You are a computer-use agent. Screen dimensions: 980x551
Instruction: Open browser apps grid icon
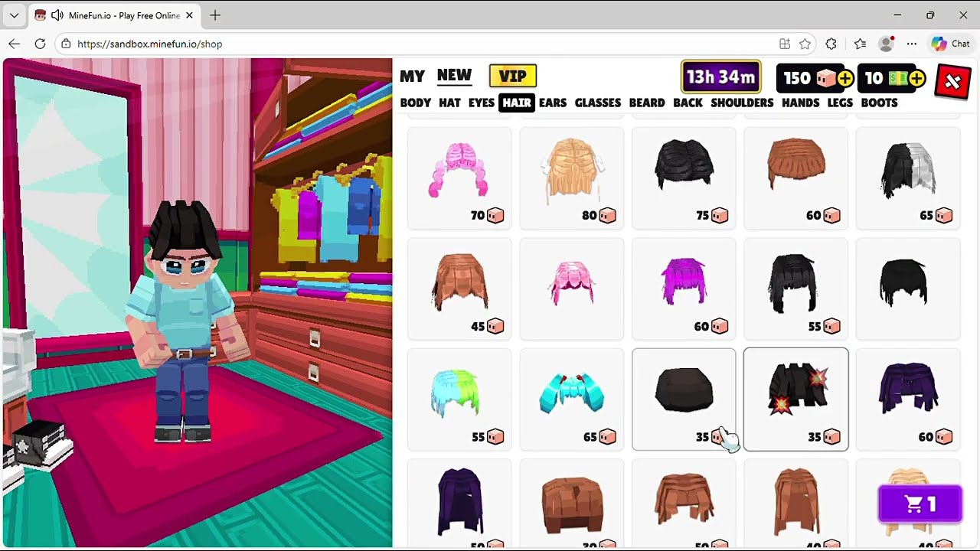tap(785, 44)
